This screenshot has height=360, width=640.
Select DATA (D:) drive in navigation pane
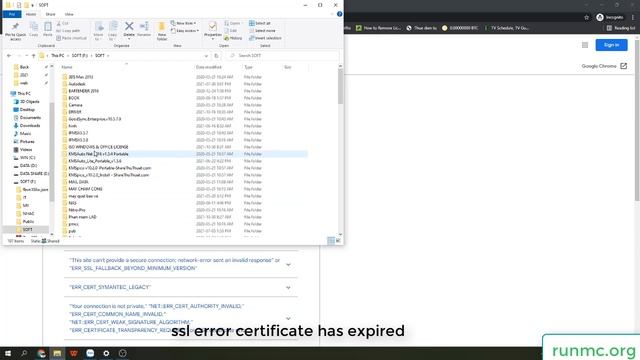click(x=28, y=166)
